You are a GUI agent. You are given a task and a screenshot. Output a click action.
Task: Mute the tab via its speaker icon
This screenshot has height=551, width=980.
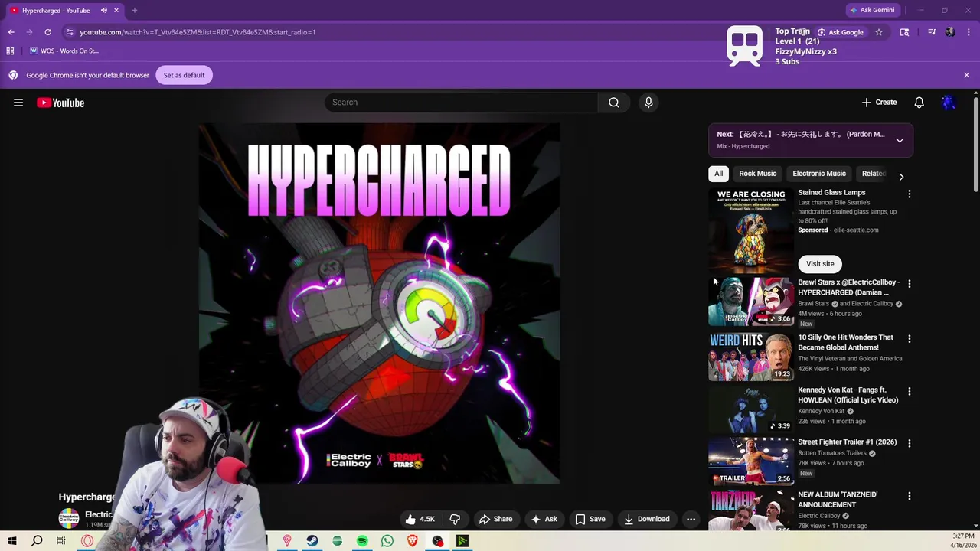click(x=103, y=11)
